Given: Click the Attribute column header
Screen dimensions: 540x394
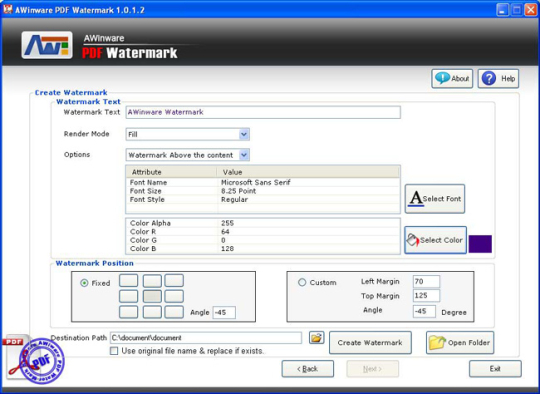Looking at the screenshot, I should click(x=172, y=172).
